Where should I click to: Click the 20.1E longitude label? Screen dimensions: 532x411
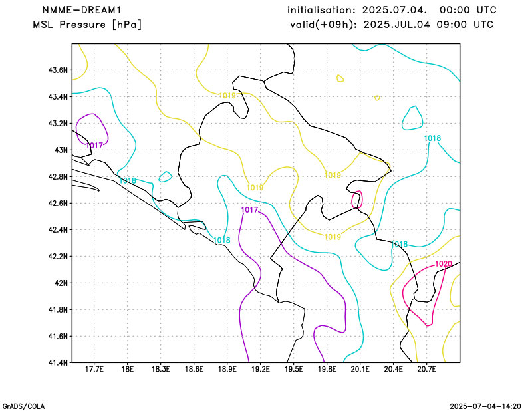coord(360,369)
